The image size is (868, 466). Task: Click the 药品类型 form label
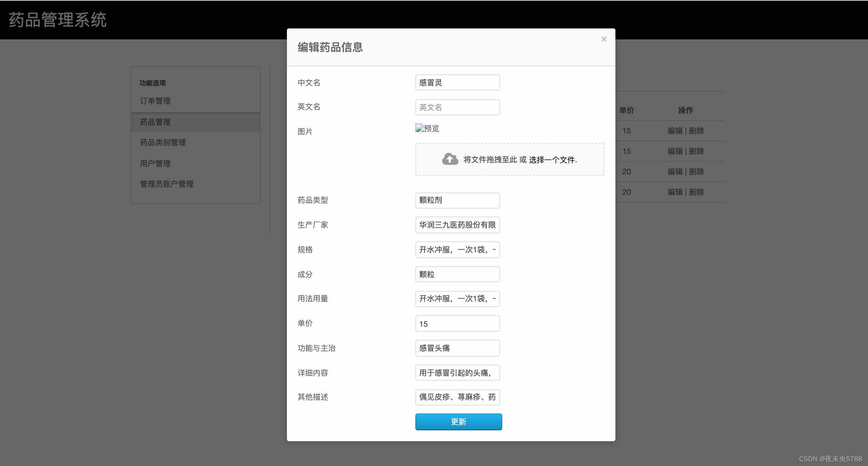313,200
